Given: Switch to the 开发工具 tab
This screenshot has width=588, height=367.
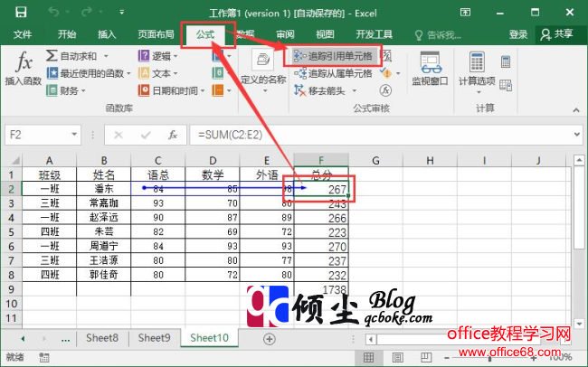Looking at the screenshot, I should pyautogui.click(x=374, y=34).
